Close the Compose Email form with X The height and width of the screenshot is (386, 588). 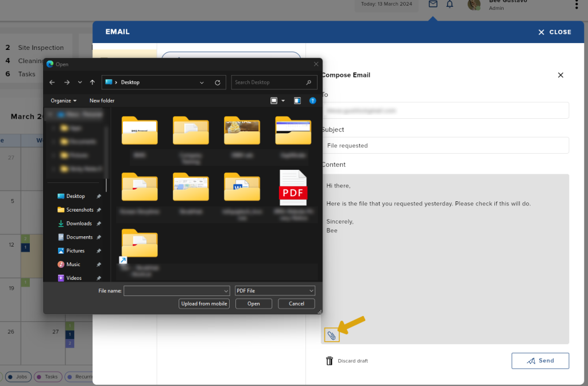tap(560, 75)
